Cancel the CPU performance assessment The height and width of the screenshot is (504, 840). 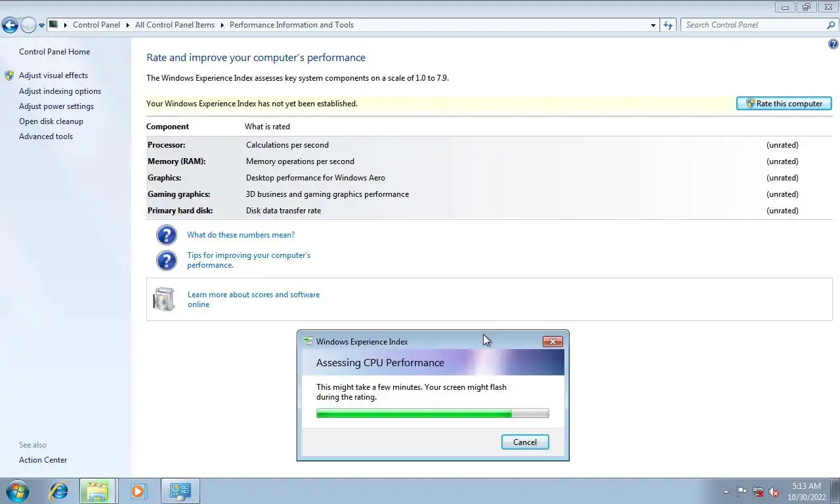click(525, 442)
